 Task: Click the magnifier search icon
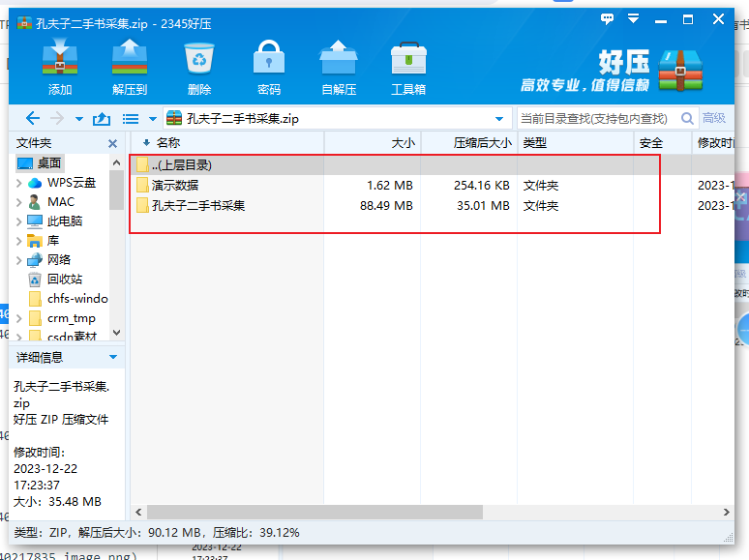(x=687, y=118)
